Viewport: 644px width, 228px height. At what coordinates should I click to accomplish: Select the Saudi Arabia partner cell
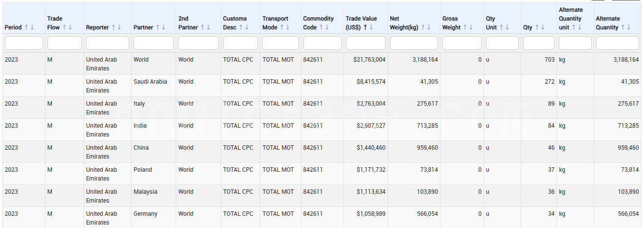point(150,82)
